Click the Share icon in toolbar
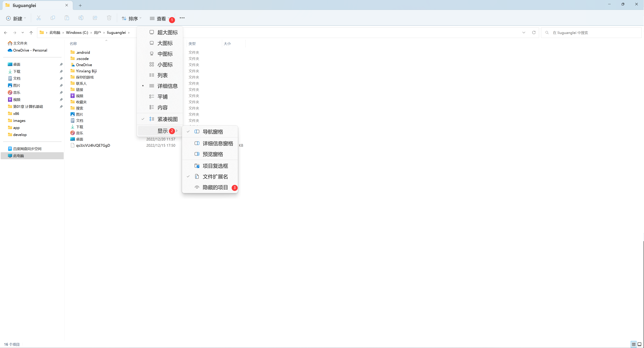 pyautogui.click(x=95, y=18)
